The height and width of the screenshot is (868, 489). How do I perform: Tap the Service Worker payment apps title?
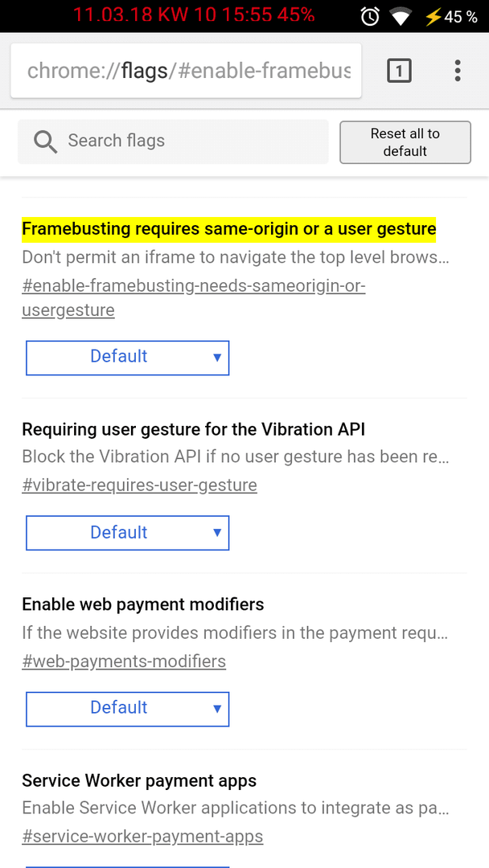click(139, 780)
